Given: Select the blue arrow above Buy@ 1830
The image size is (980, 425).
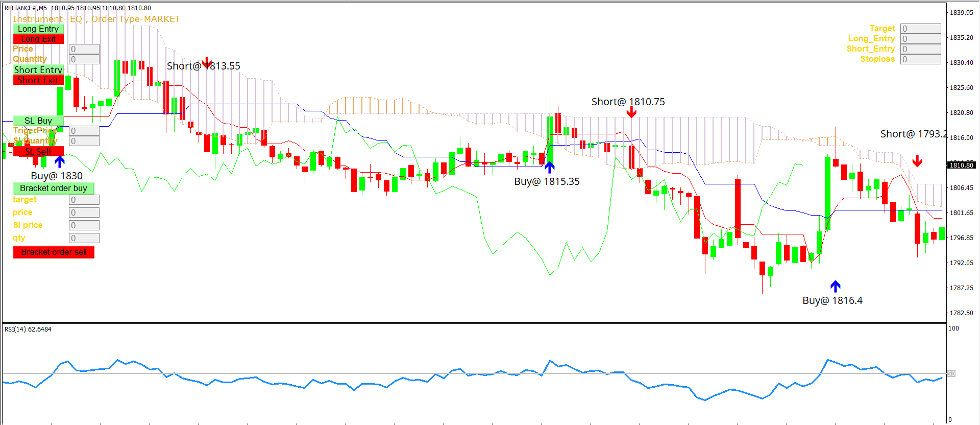Looking at the screenshot, I should tap(60, 162).
